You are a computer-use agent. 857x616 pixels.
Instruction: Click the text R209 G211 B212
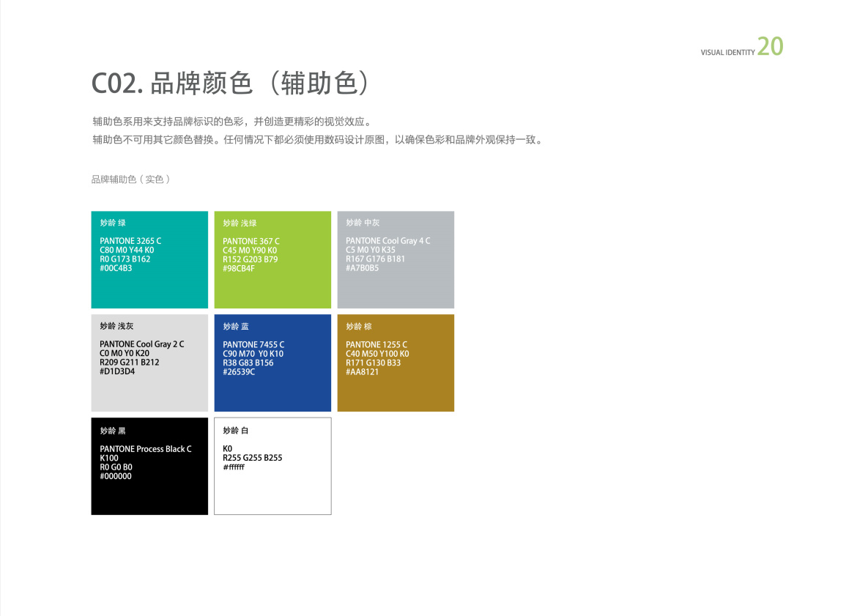pyautogui.click(x=130, y=363)
